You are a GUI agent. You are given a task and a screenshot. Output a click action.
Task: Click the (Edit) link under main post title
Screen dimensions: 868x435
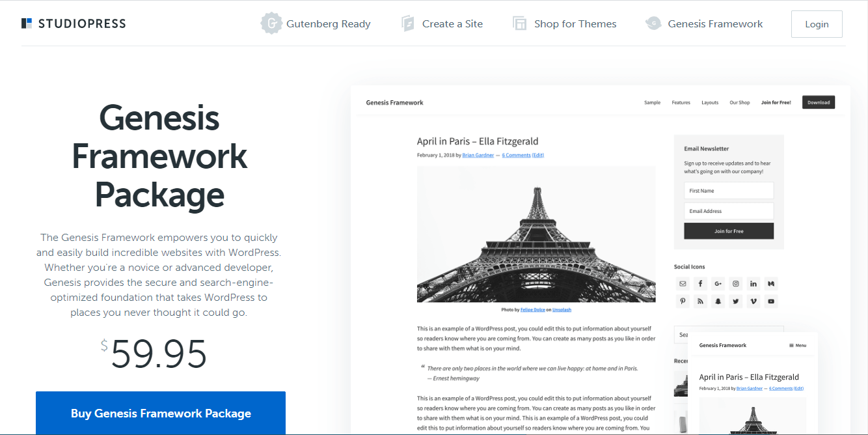pyautogui.click(x=538, y=155)
